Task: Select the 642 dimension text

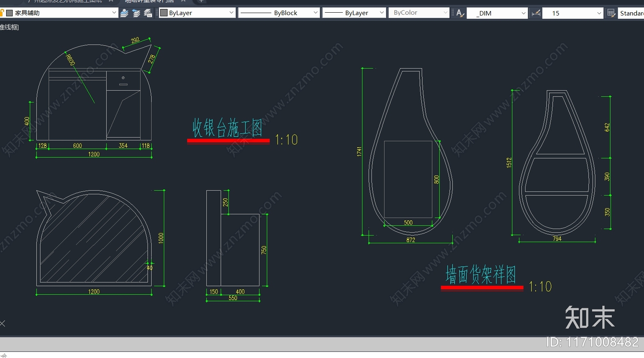Action: pos(607,127)
